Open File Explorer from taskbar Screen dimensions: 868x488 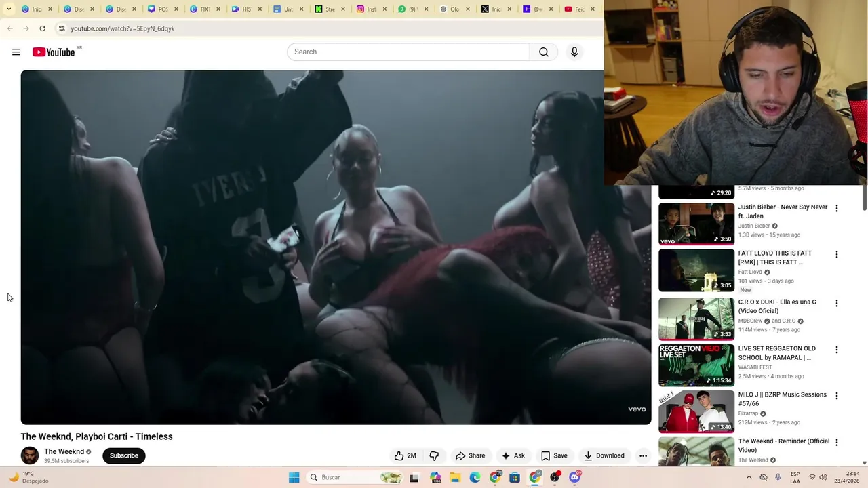pyautogui.click(x=455, y=477)
